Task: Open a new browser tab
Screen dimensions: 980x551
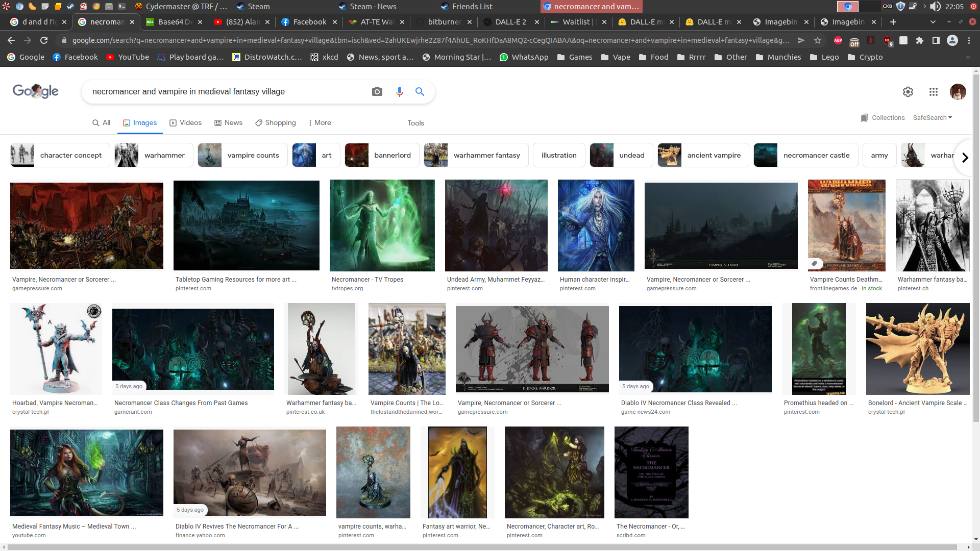Action: coord(893,22)
